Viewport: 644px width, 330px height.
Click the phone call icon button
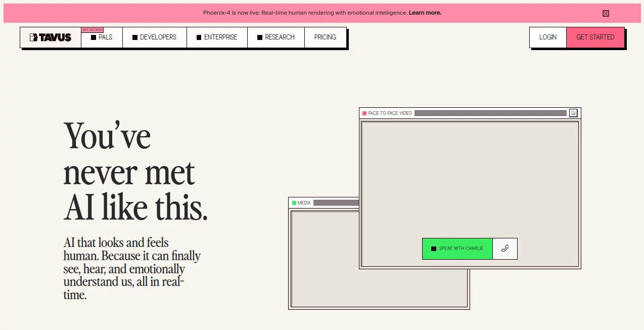504,249
